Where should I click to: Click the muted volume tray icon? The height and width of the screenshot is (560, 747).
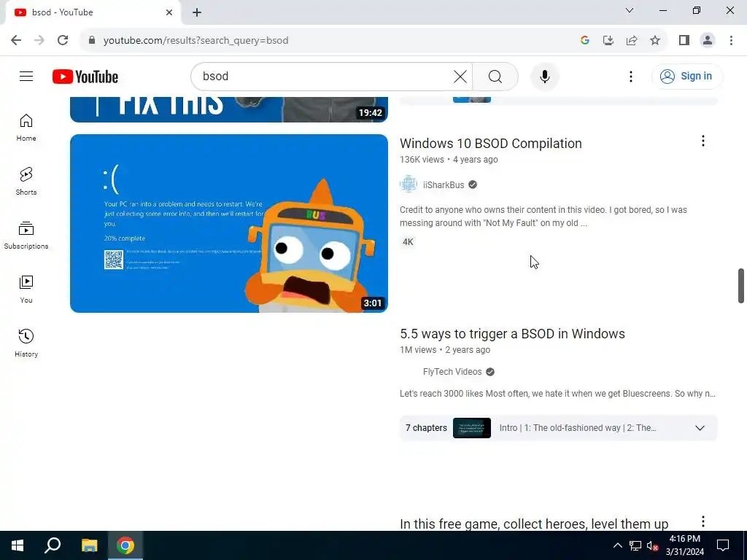click(x=652, y=545)
